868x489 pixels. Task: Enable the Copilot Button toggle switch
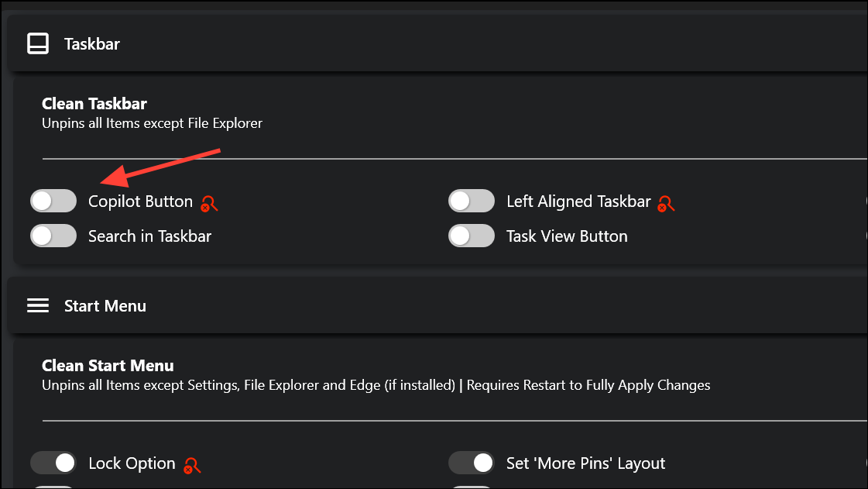[x=53, y=201]
